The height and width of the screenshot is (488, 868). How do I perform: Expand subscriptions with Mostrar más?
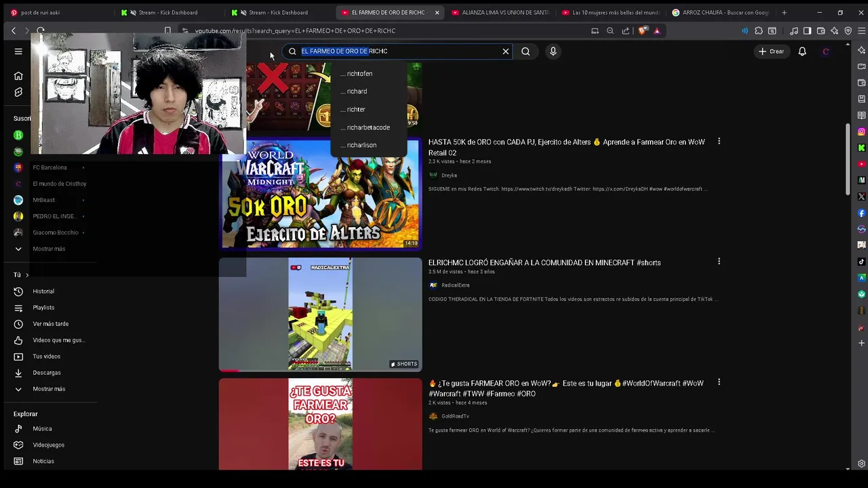tap(49, 249)
